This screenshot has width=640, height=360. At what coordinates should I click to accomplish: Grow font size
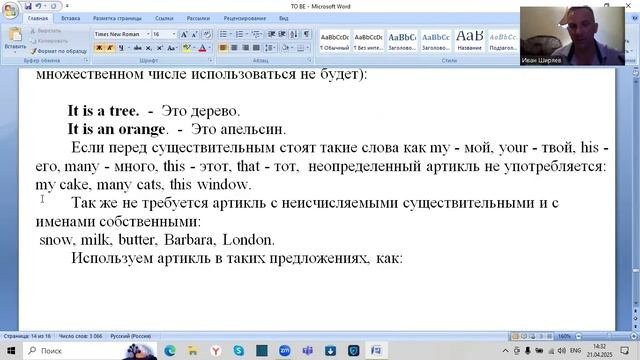184,34
